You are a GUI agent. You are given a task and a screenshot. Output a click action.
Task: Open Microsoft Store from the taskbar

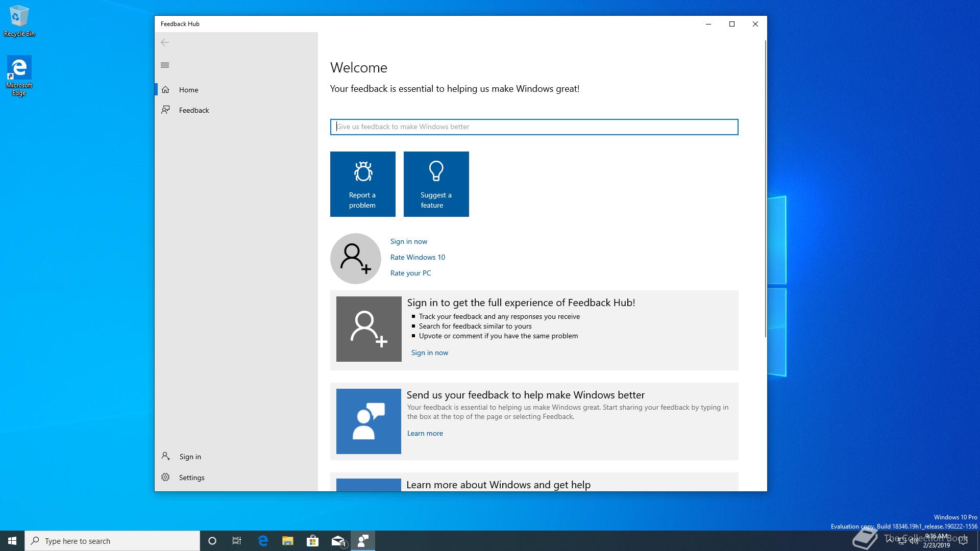pyautogui.click(x=312, y=541)
